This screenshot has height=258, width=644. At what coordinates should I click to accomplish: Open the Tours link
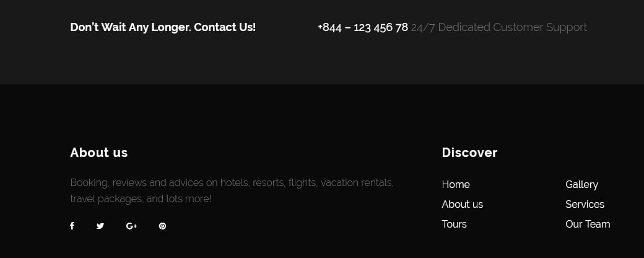pyautogui.click(x=454, y=225)
